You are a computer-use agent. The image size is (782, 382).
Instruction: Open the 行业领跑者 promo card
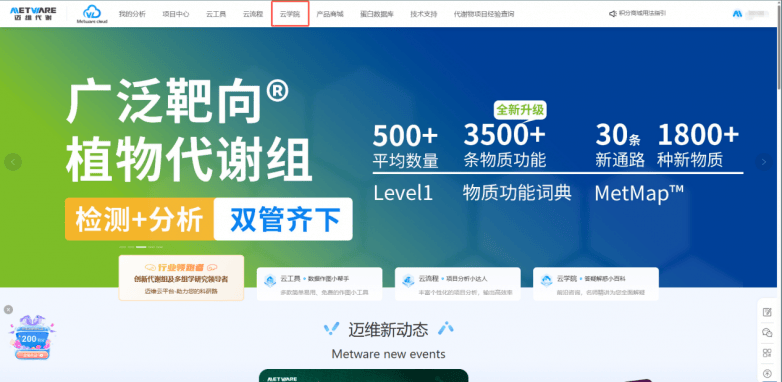(x=181, y=278)
